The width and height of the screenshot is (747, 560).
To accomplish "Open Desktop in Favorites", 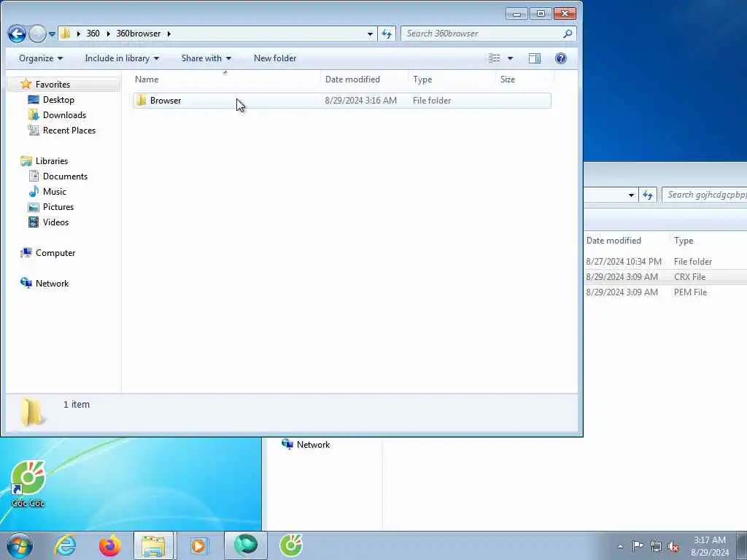I will point(58,99).
